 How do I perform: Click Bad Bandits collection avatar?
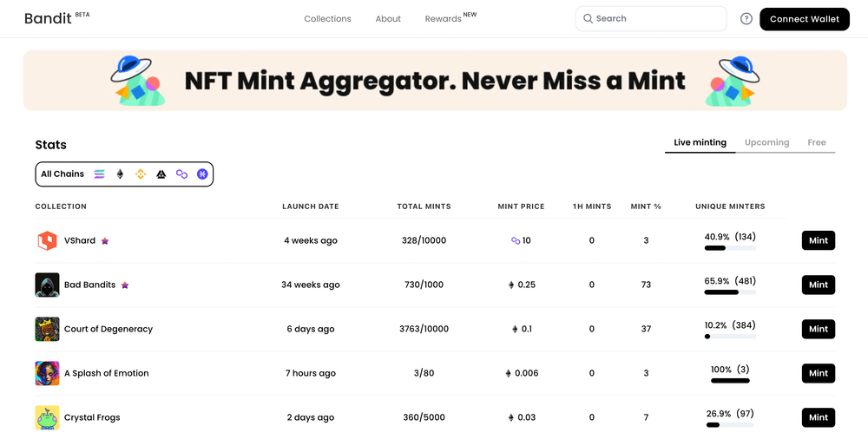(47, 285)
